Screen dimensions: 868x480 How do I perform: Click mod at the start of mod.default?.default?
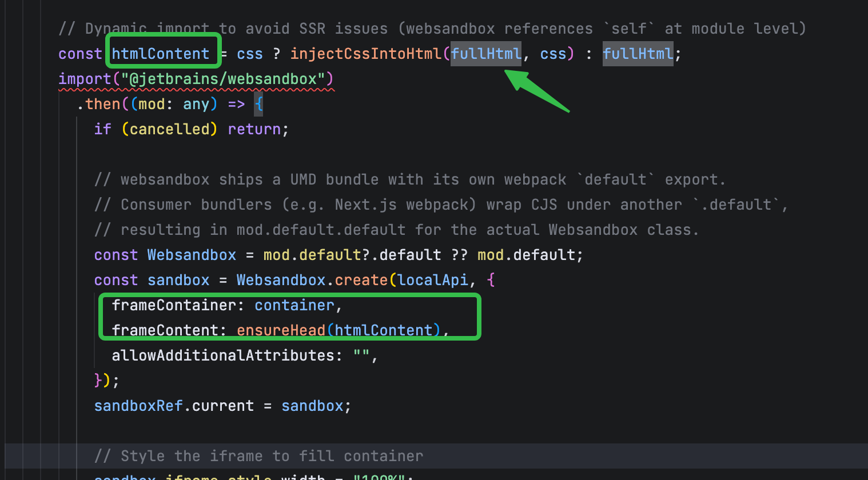click(276, 255)
